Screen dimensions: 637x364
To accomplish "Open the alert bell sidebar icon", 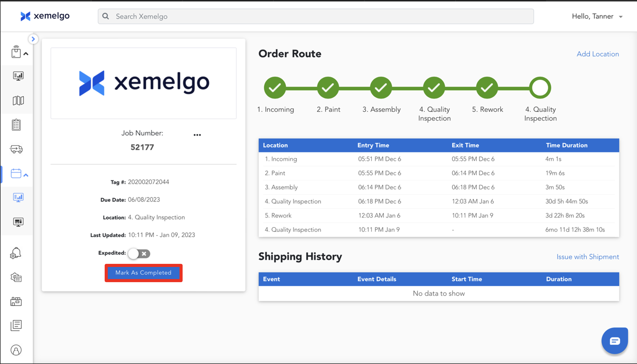I will (x=16, y=253).
